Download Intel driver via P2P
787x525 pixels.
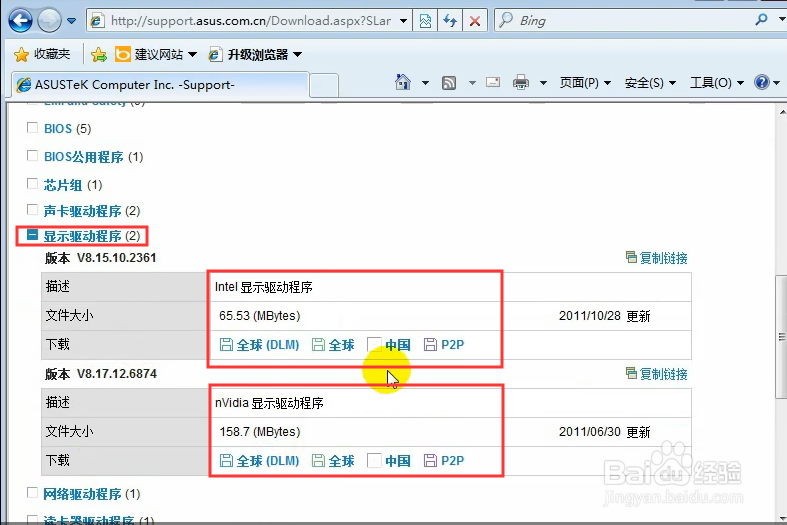pyautogui.click(x=452, y=345)
